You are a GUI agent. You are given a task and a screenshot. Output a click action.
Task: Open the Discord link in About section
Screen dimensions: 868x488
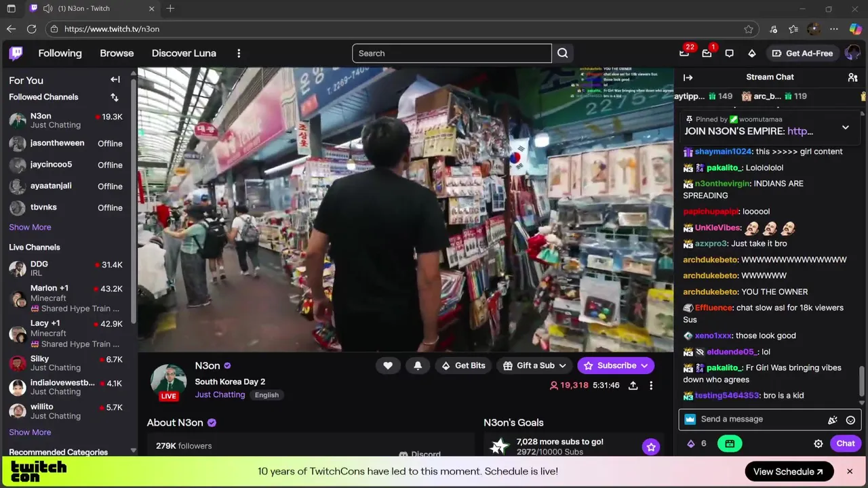pyautogui.click(x=420, y=455)
